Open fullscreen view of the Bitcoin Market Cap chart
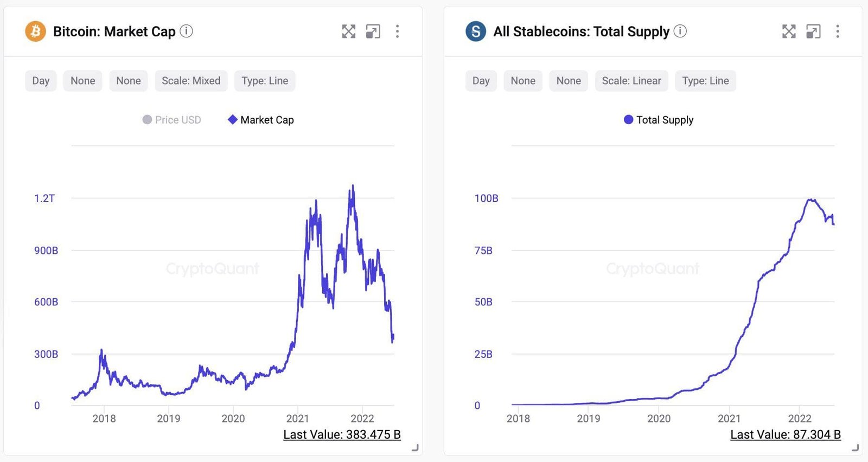 click(349, 31)
